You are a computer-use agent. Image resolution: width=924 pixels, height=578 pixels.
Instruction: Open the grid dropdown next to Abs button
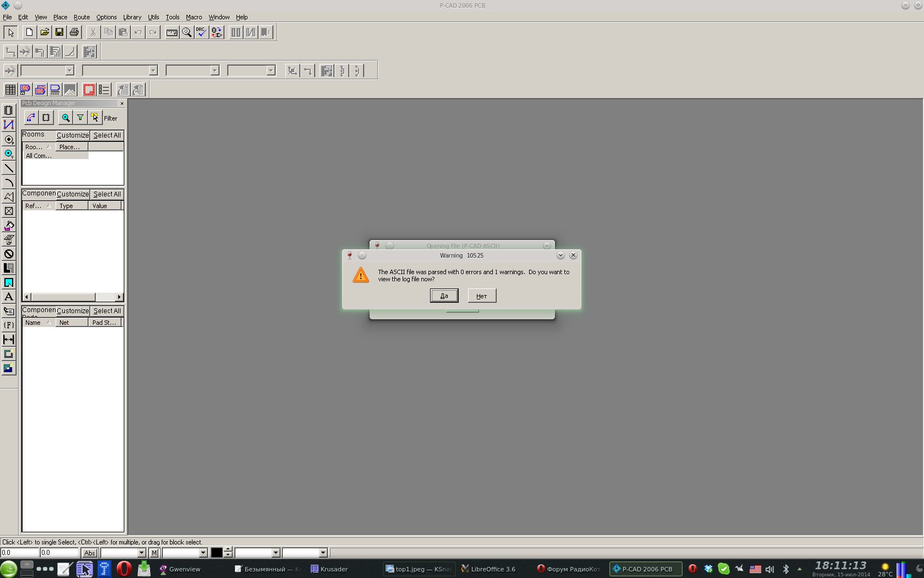coord(141,553)
